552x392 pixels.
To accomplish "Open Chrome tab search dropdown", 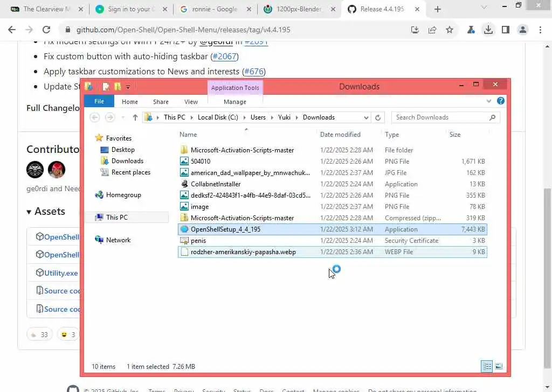I will click(x=484, y=7).
